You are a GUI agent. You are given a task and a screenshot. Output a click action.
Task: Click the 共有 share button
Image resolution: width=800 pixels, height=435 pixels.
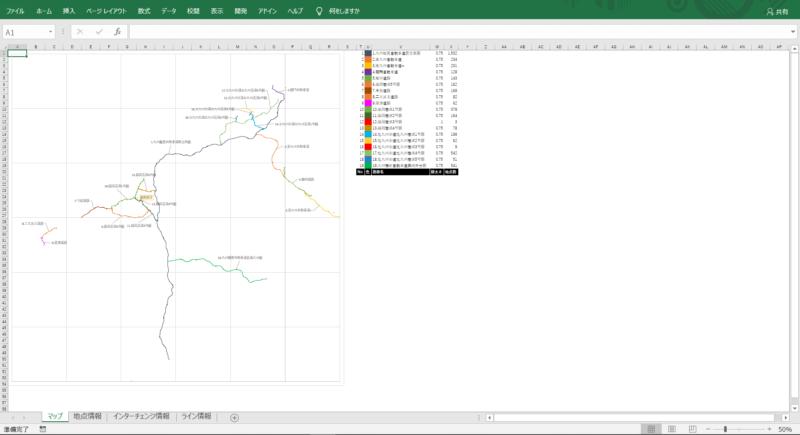[777, 11]
